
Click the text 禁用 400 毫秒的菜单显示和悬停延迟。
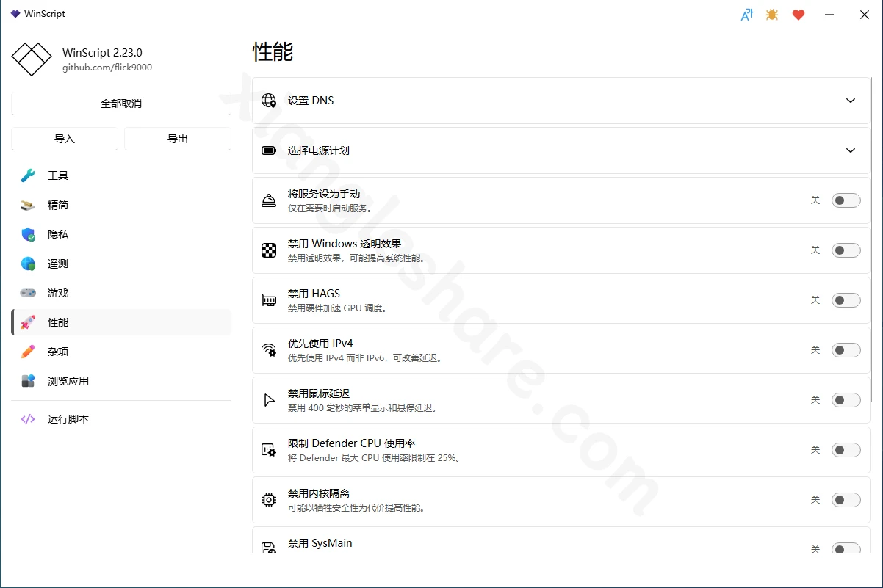click(364, 408)
